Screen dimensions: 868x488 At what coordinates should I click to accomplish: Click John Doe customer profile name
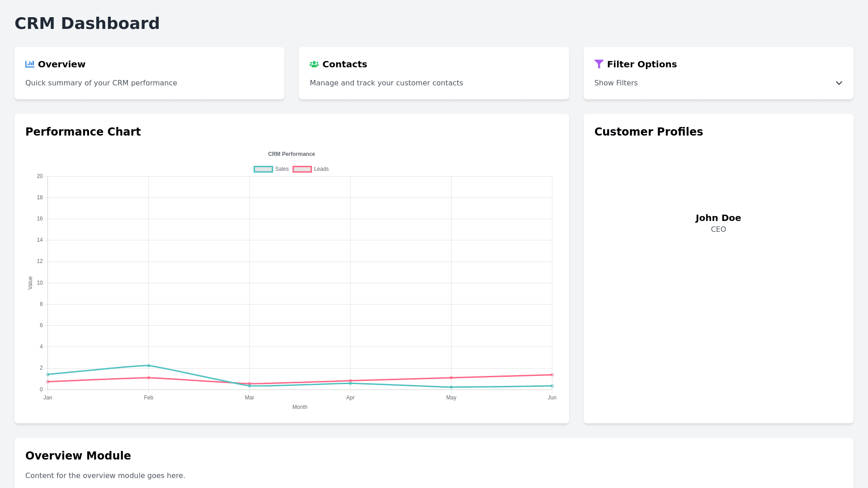(x=718, y=218)
